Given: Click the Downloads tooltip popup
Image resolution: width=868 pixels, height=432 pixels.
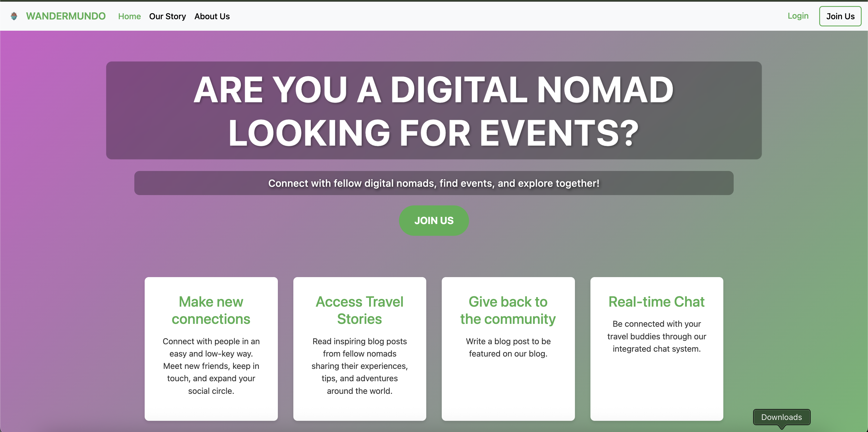Looking at the screenshot, I should (x=781, y=417).
